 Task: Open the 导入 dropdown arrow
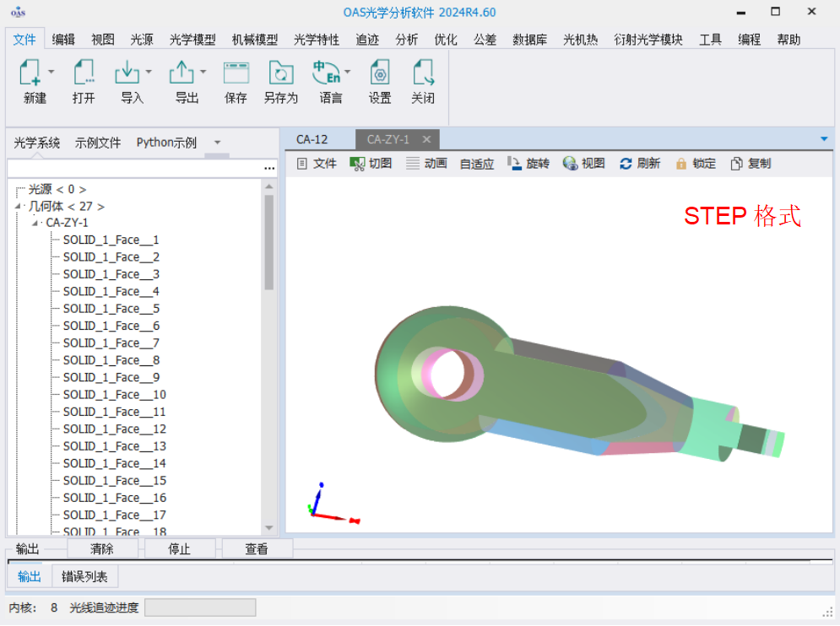coord(149,71)
